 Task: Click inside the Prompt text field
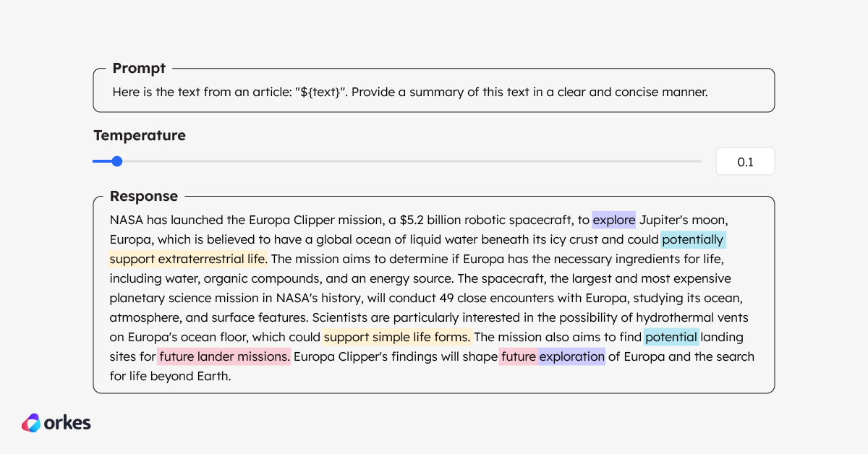pyautogui.click(x=434, y=93)
